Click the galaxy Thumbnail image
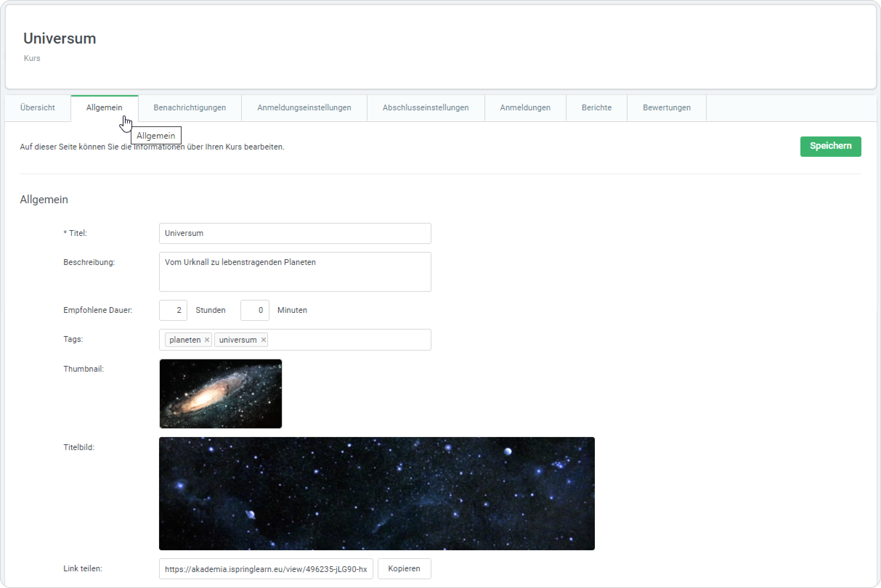The image size is (881, 588). pos(221,394)
